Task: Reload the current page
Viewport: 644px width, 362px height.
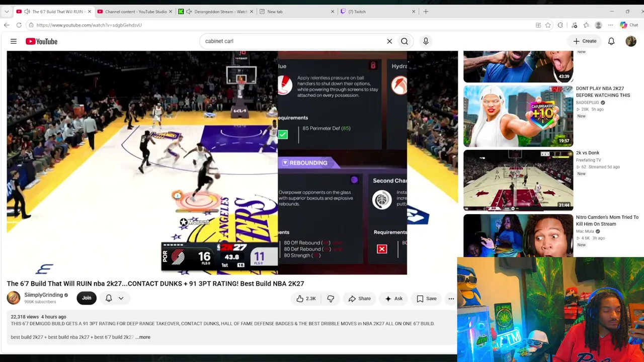Action: pyautogui.click(x=19, y=25)
